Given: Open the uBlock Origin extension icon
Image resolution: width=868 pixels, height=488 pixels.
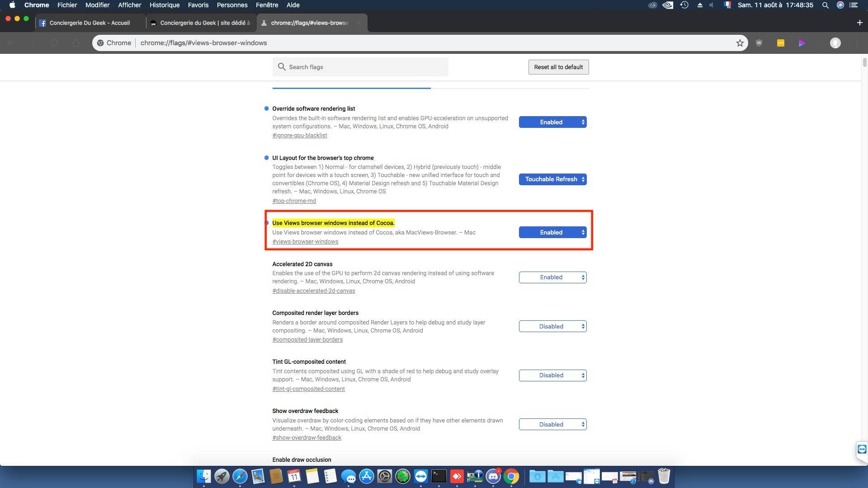Looking at the screenshot, I should click(759, 43).
